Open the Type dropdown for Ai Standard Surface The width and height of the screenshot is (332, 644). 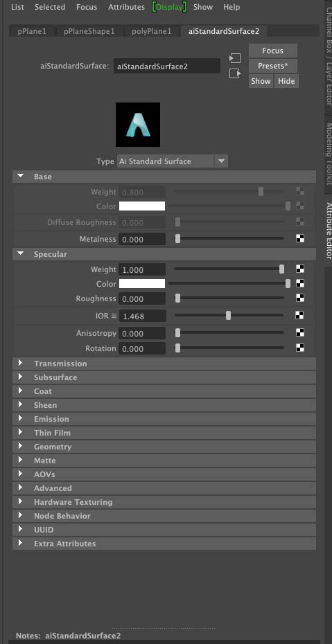click(173, 161)
